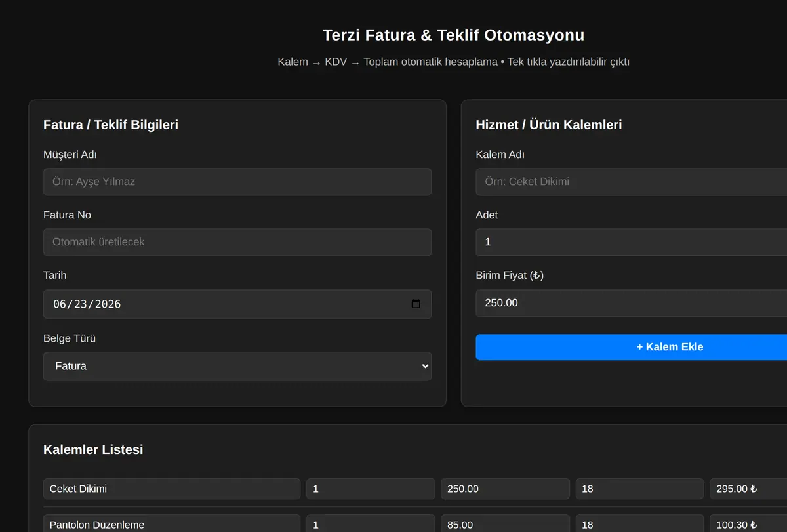Screen dimensions: 787x532
Task: Edit Ceket Dikimi KDV rate field
Action: [x=639, y=489]
